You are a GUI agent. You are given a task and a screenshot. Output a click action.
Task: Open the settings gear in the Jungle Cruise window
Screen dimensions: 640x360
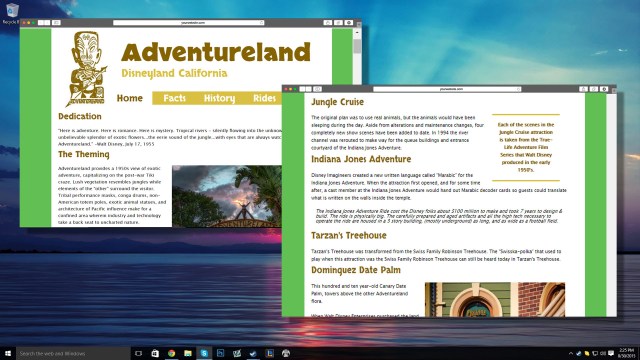[604, 89]
